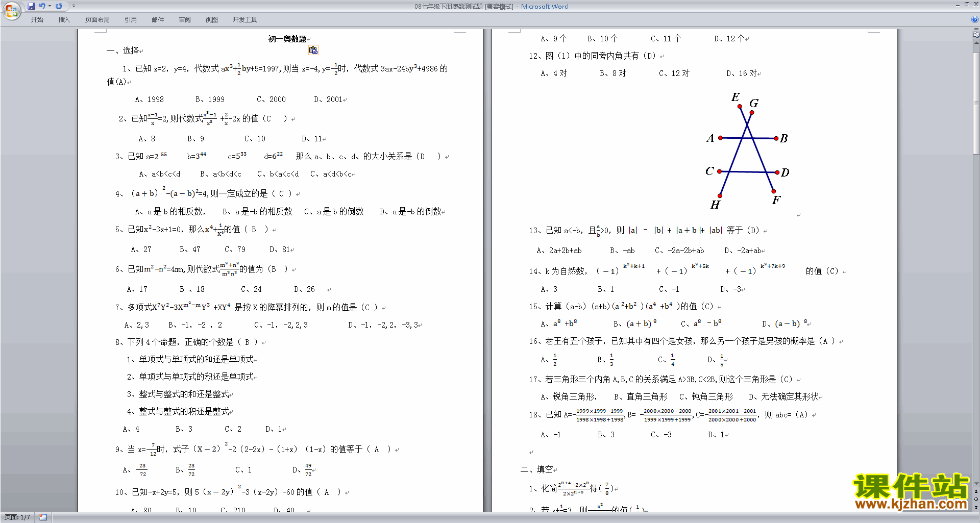The height and width of the screenshot is (523, 980).
Task: Expand the undo history dropdown arrow
Action: [x=50, y=6]
